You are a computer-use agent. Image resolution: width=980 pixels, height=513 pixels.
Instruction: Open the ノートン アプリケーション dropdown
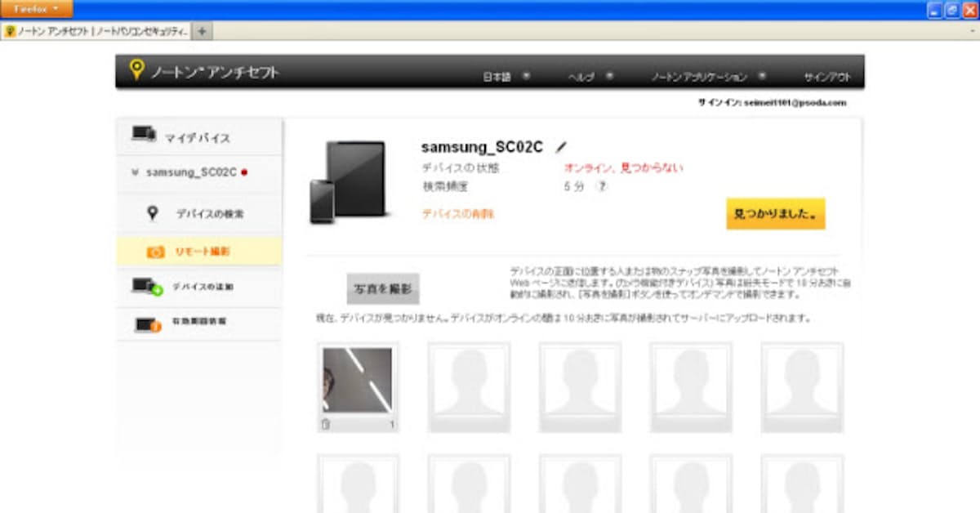pos(707,77)
